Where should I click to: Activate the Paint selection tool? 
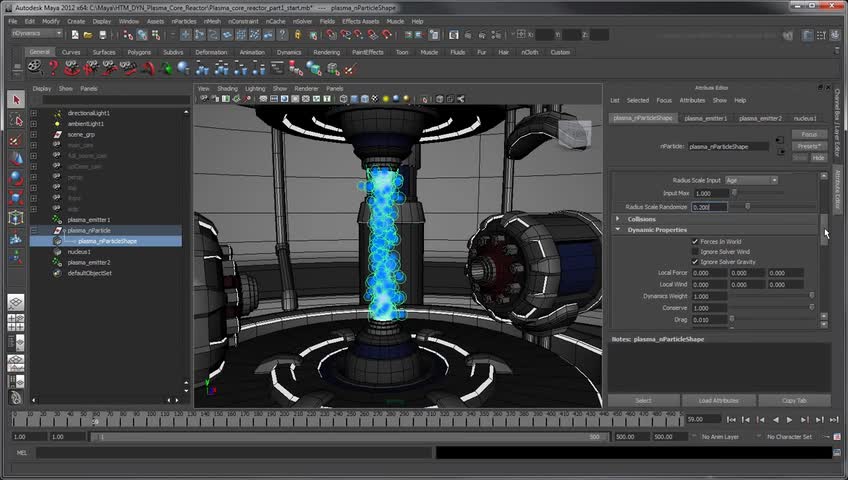(16, 139)
